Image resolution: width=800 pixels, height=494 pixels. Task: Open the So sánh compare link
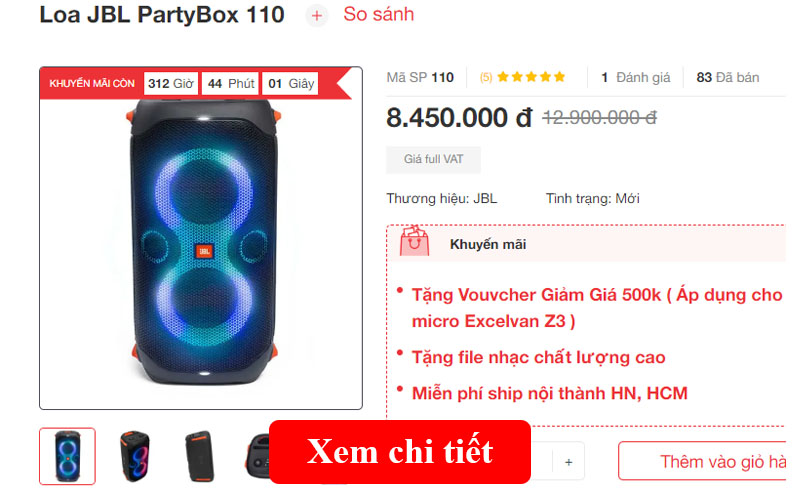point(379,14)
